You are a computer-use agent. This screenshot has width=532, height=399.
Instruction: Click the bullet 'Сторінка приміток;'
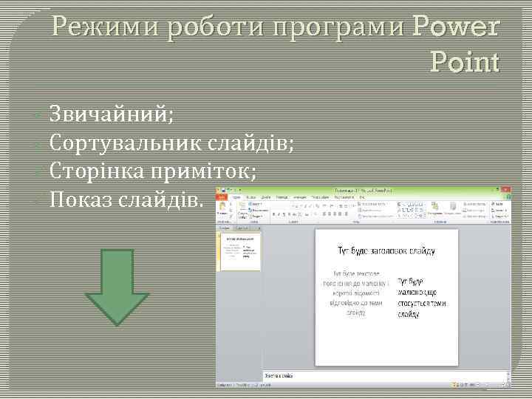(153, 171)
